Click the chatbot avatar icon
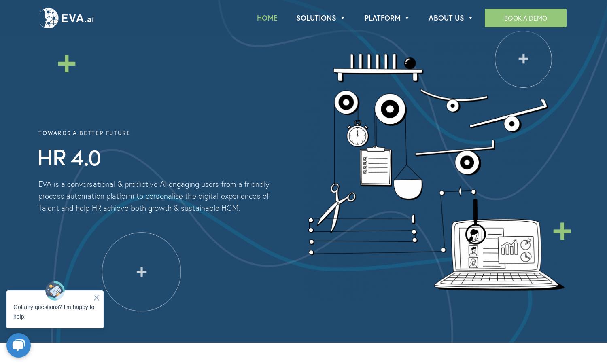607x364 pixels. (55, 290)
